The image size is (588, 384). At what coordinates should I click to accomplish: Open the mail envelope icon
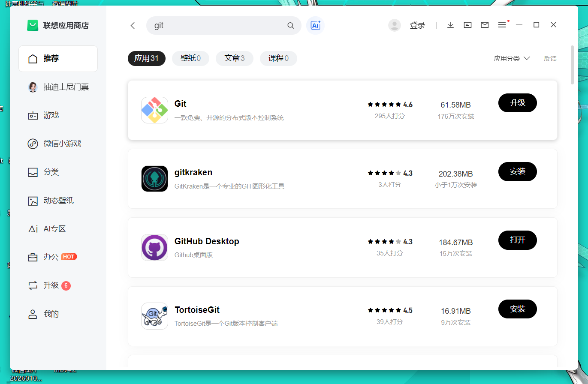[x=485, y=25]
